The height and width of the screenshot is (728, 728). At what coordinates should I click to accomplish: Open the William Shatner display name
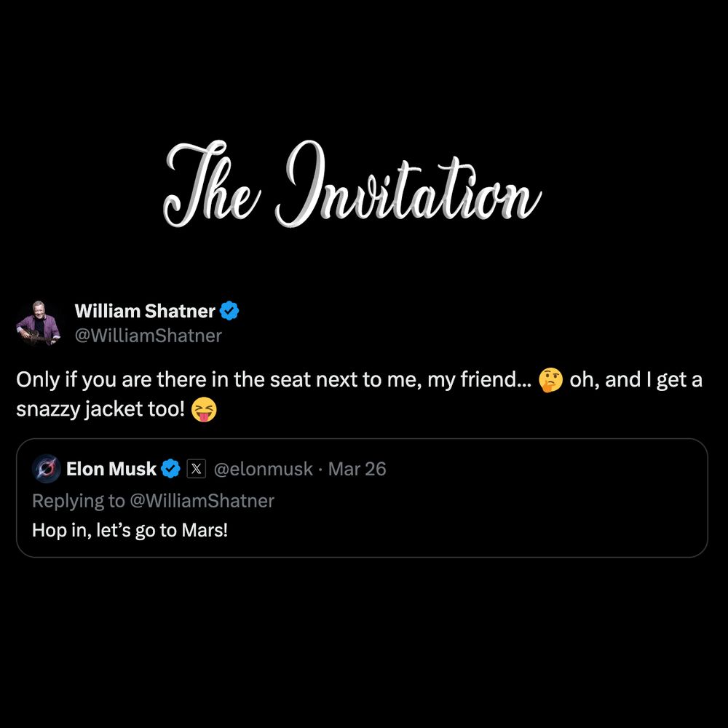tap(145, 311)
